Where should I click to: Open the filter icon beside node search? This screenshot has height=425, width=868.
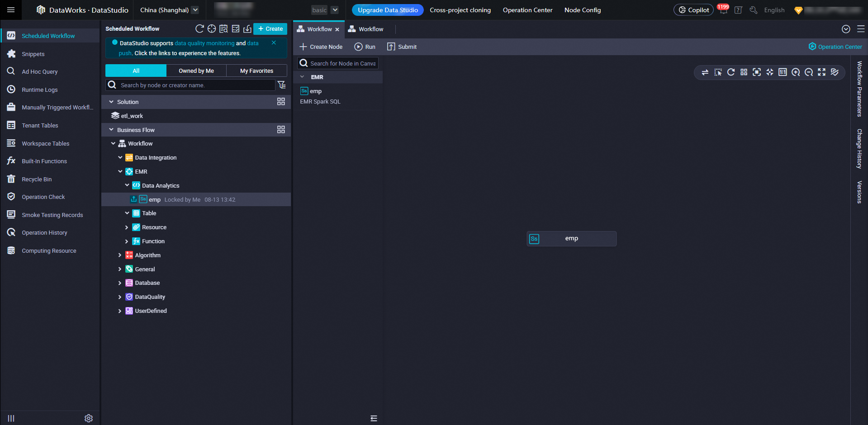281,85
